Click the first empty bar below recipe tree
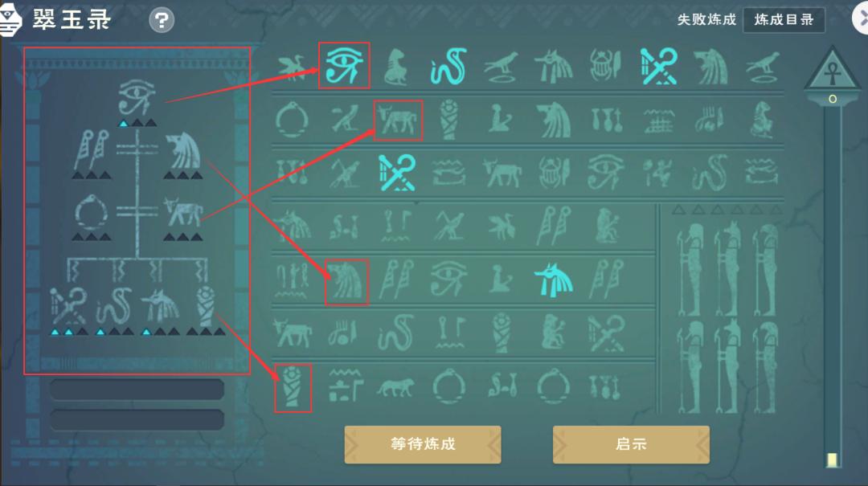 (x=137, y=389)
